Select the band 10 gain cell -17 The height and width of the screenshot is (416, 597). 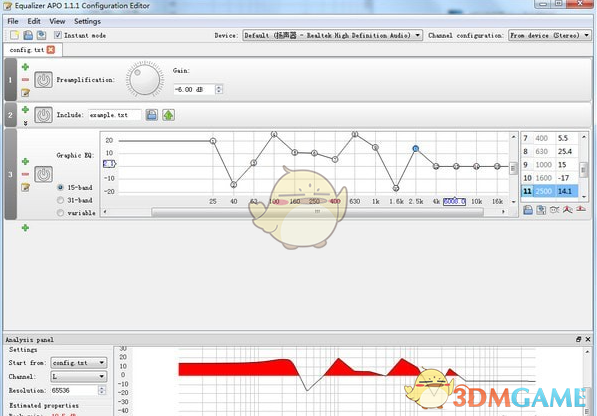(567, 178)
